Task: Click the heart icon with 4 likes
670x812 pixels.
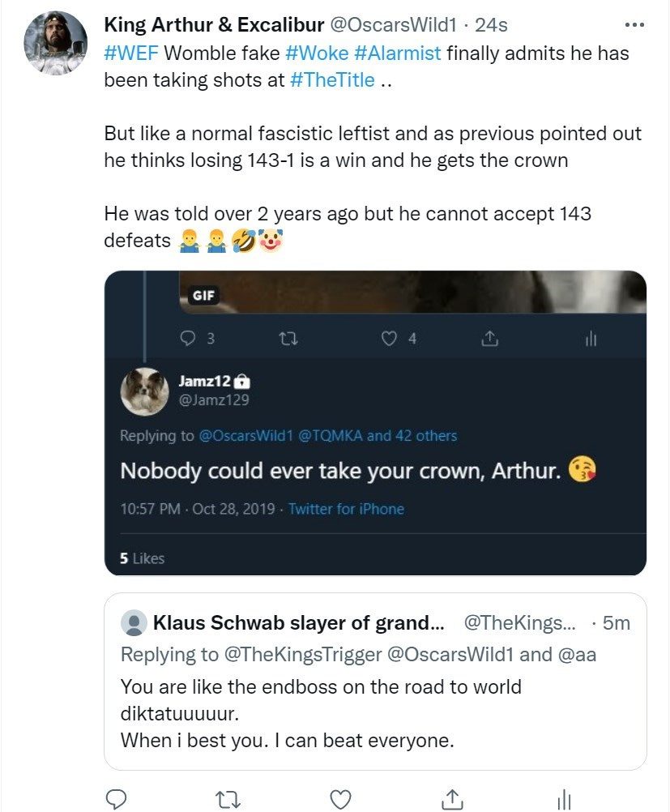Action: [x=390, y=339]
